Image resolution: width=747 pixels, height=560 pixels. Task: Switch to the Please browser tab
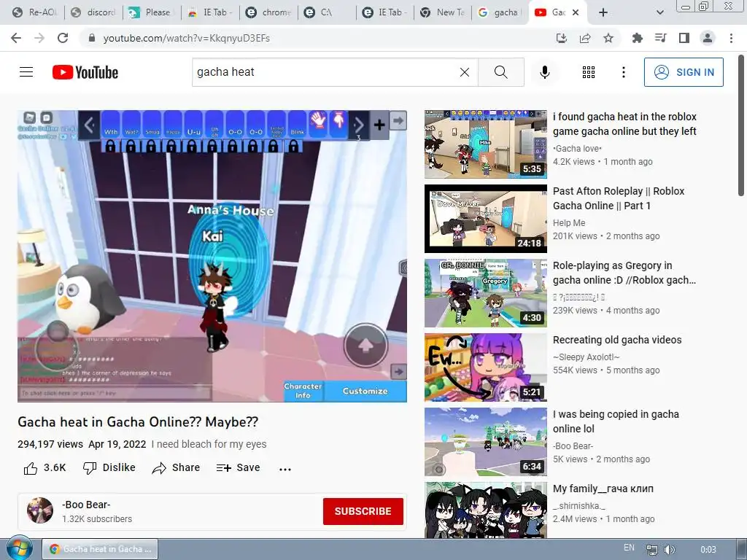coord(152,12)
